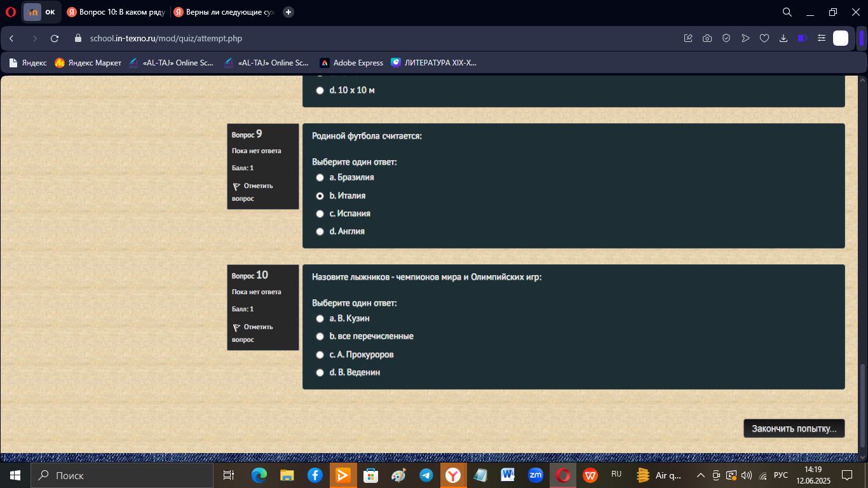Open a new tab with the plus button
This screenshot has height=488, width=868.
point(288,12)
